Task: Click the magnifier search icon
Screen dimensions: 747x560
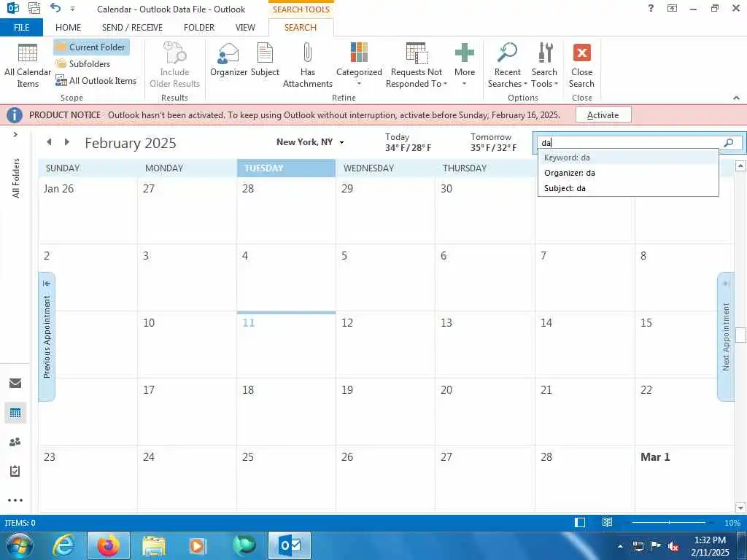Action: pos(729,143)
